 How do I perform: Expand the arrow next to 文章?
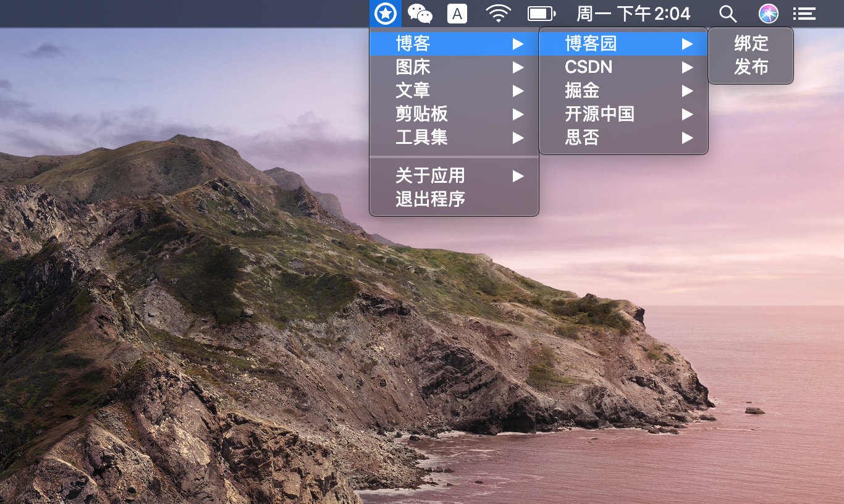[518, 91]
